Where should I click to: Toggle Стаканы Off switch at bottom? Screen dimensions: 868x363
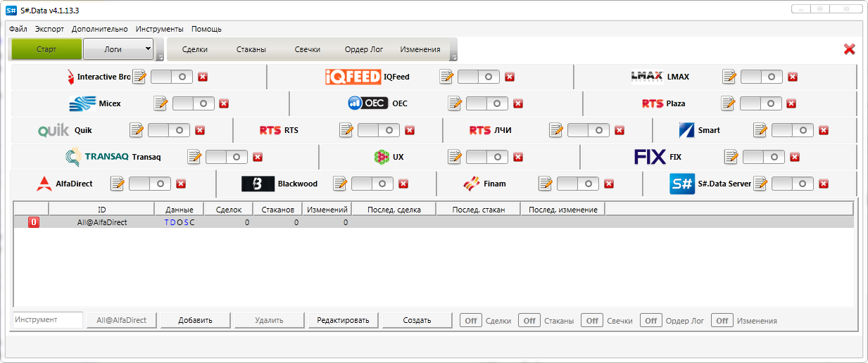[529, 320]
